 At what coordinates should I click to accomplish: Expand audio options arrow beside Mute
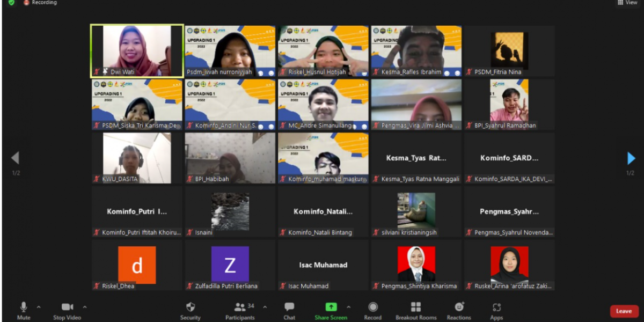(39, 307)
